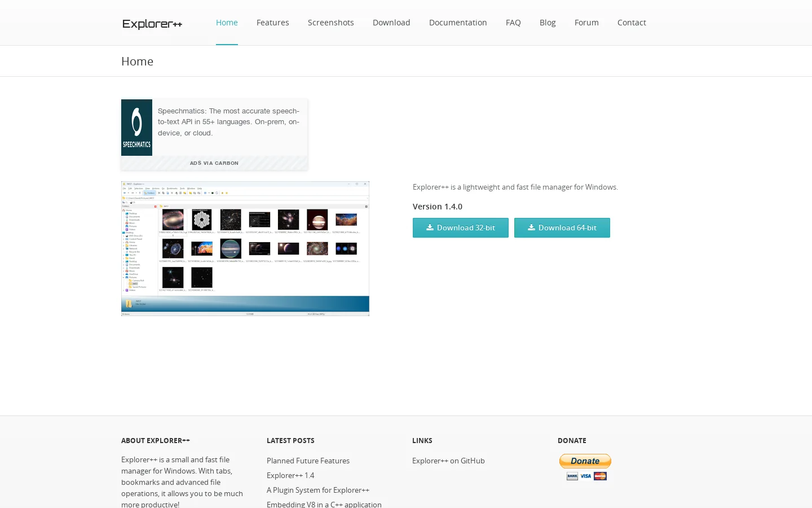Viewport: 812px width, 508px height.
Task: Open the Screenshots nav item
Action: tap(331, 23)
